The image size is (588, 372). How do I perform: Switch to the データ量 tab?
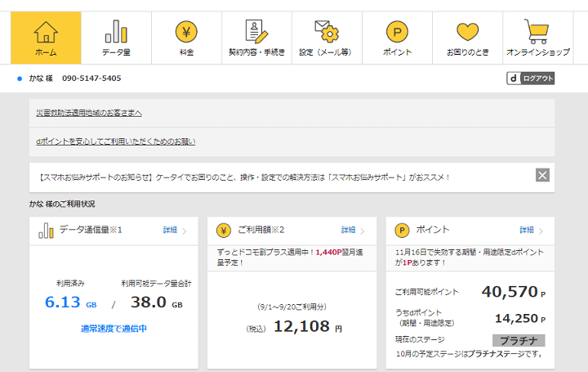click(116, 38)
